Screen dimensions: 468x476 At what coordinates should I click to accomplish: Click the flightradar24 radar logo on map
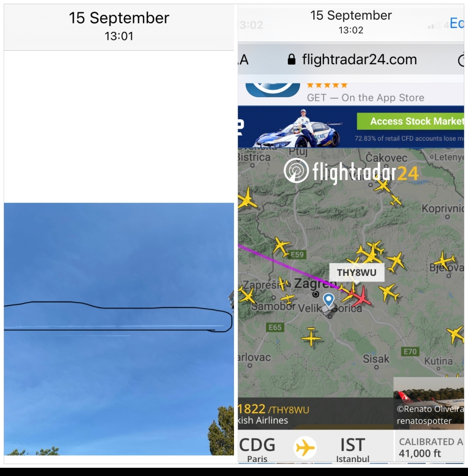296,171
